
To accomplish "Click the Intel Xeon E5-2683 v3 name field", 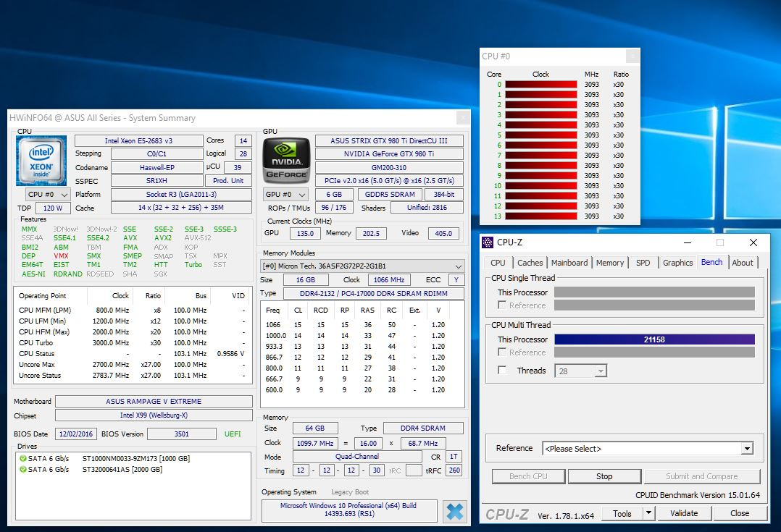I will (138, 141).
